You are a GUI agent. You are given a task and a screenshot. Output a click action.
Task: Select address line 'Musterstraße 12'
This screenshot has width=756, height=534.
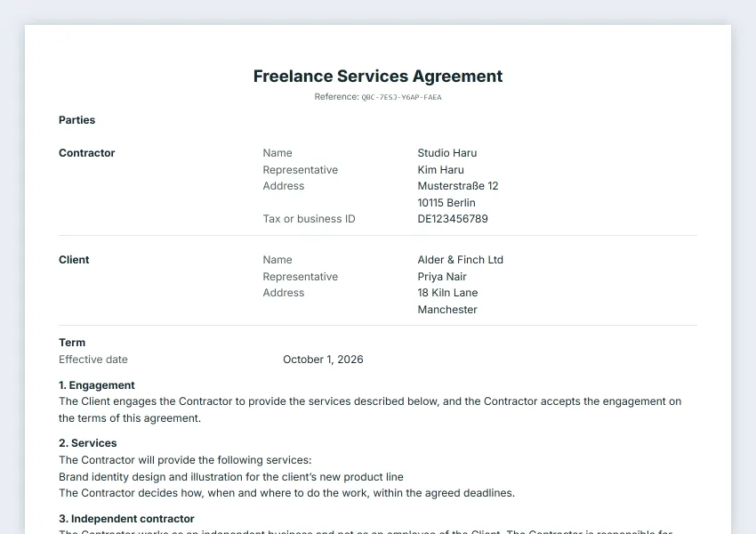click(457, 186)
